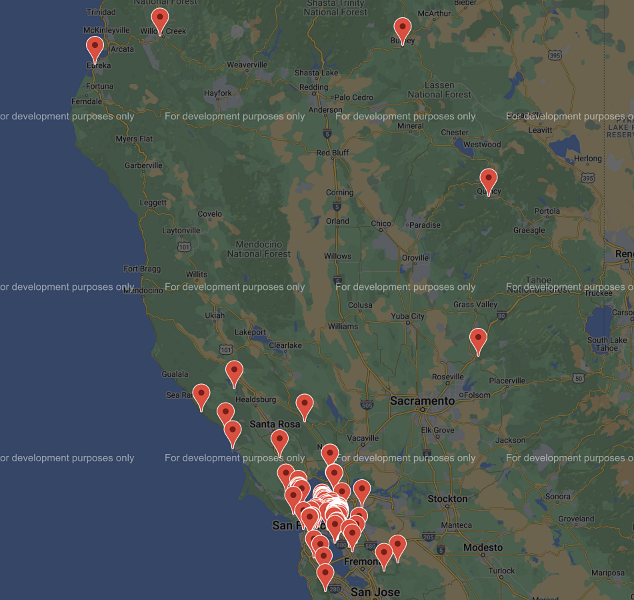The image size is (634, 600).
Task: Click the marker directly south of Santa Rosa
Action: click(x=279, y=443)
